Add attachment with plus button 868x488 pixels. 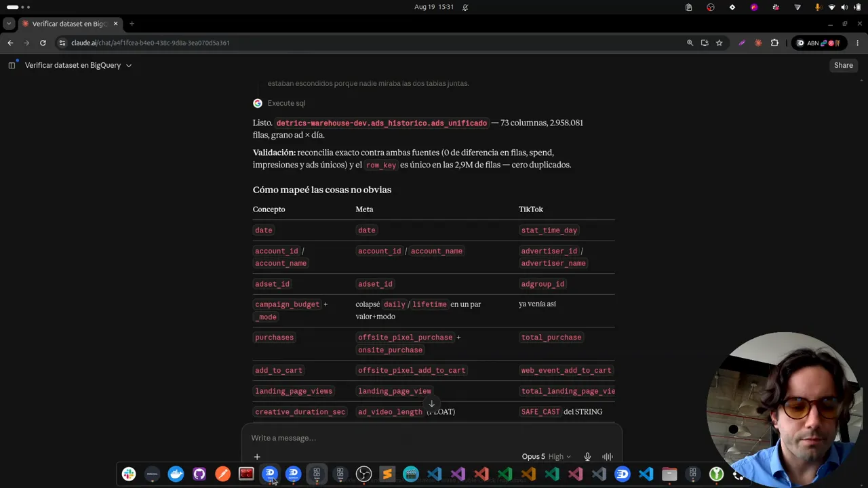pyautogui.click(x=257, y=457)
